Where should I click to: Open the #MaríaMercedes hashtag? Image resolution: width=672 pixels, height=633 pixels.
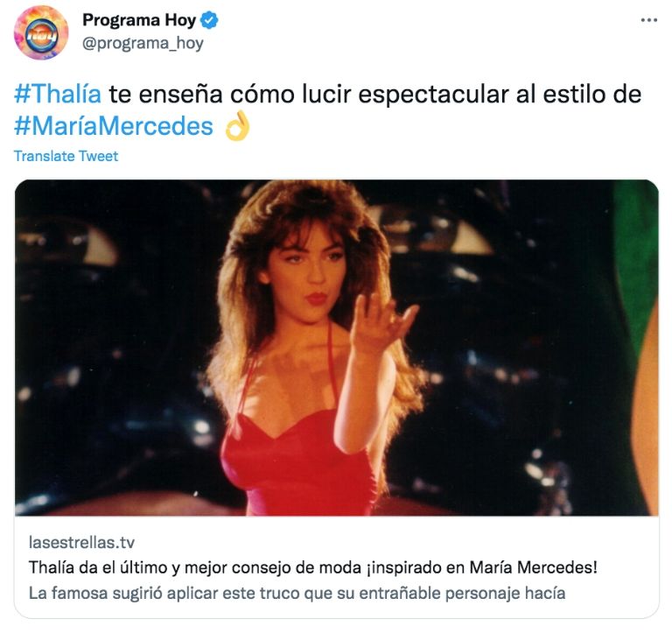(114, 126)
